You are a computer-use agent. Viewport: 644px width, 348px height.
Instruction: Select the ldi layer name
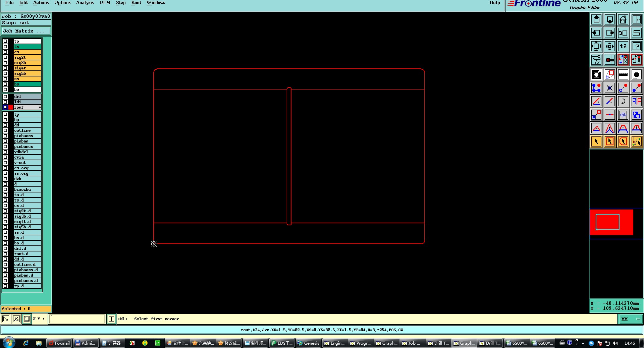click(27, 102)
